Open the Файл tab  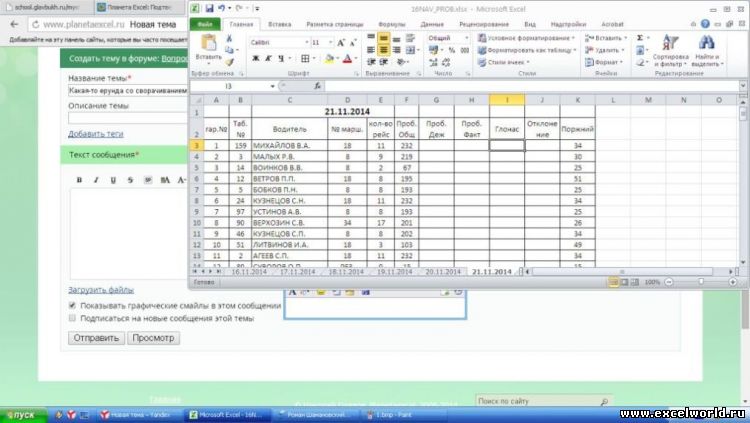(205, 24)
